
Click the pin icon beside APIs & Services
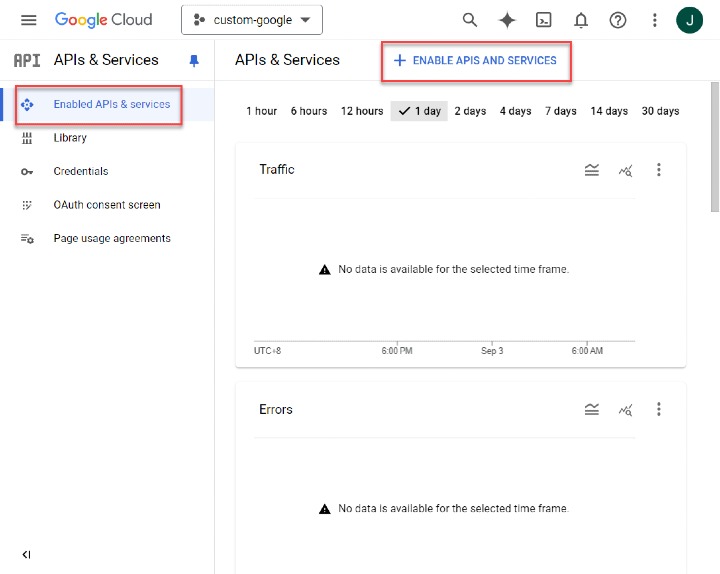[194, 60]
